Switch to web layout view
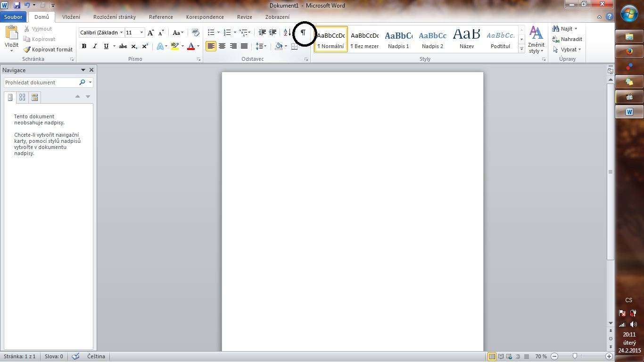The height and width of the screenshot is (362, 644). 509,357
